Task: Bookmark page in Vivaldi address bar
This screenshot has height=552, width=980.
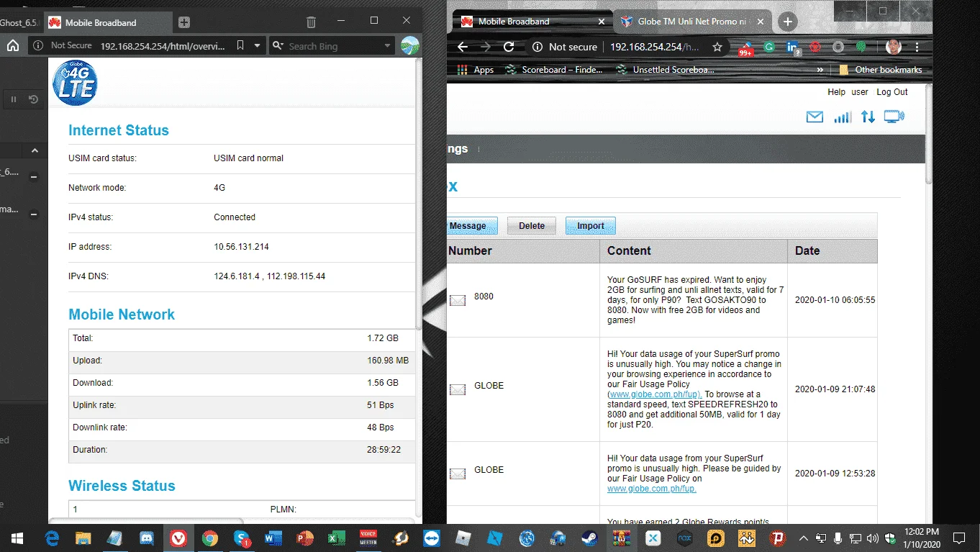Action: tap(240, 45)
